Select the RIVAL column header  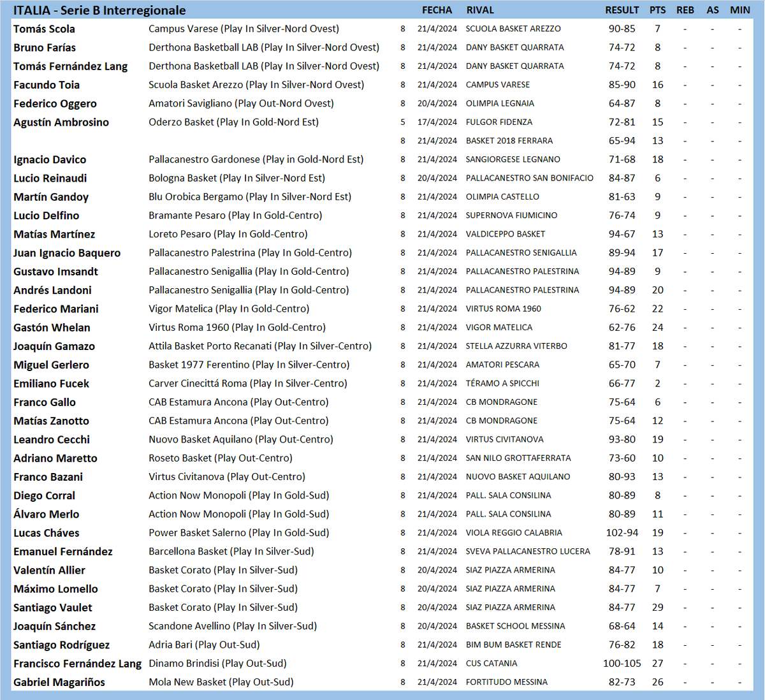[480, 10]
